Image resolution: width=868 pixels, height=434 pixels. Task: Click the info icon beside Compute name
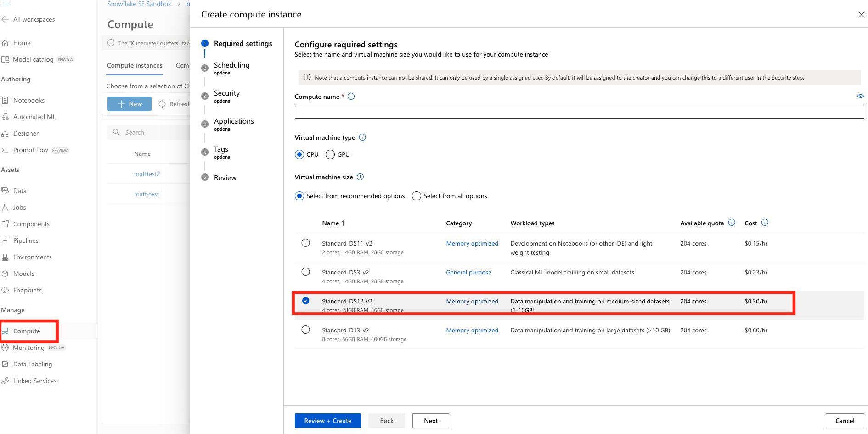351,97
